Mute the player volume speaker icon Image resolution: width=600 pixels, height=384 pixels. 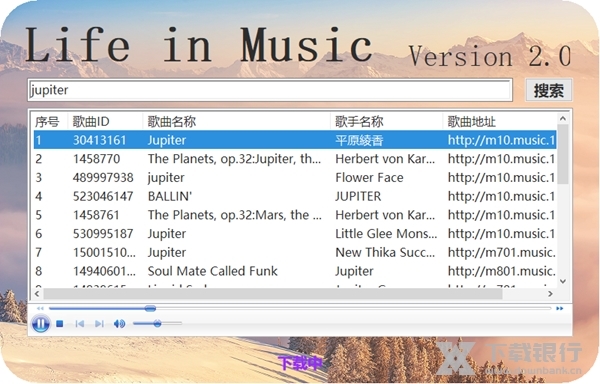click(119, 324)
